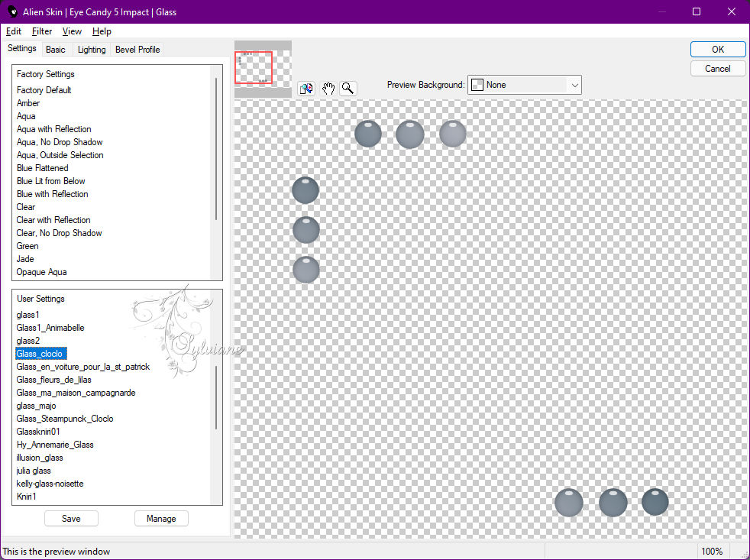Viewport: 750px width, 560px height.
Task: Choose Glass_ma_maison_campagnarde setting
Action: pos(76,393)
